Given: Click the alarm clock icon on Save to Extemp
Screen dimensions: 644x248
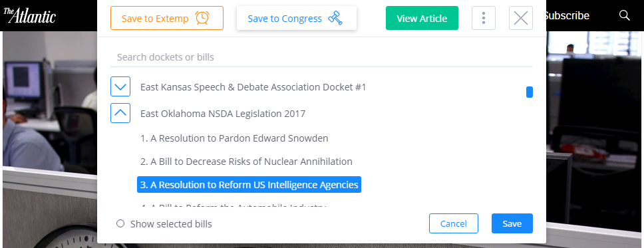Looking at the screenshot, I should point(202,18).
